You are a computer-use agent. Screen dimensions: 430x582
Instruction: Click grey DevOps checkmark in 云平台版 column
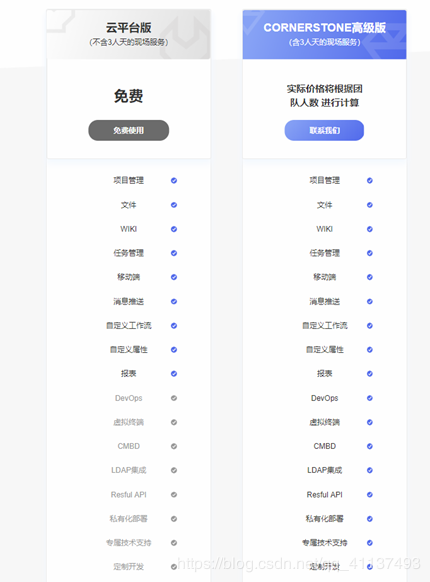(174, 398)
